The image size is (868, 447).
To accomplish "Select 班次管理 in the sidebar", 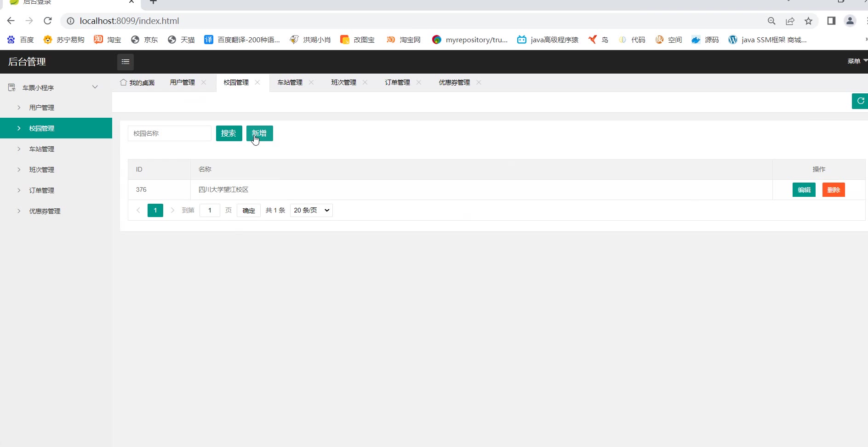I will coord(56,170).
